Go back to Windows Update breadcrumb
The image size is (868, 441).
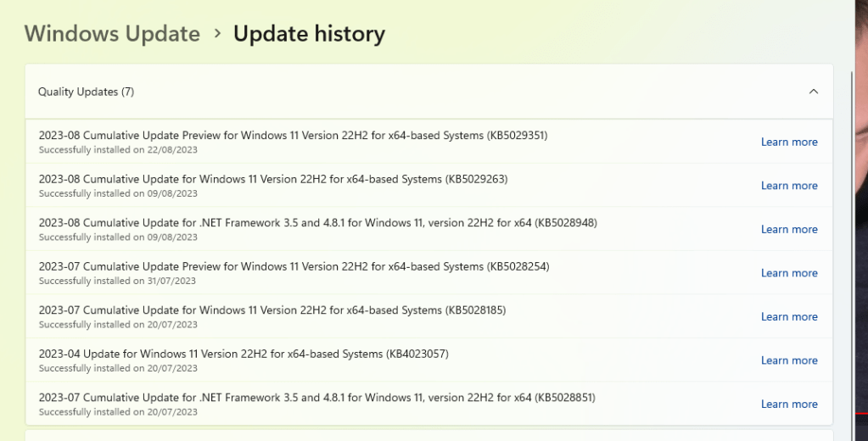pyautogui.click(x=112, y=34)
